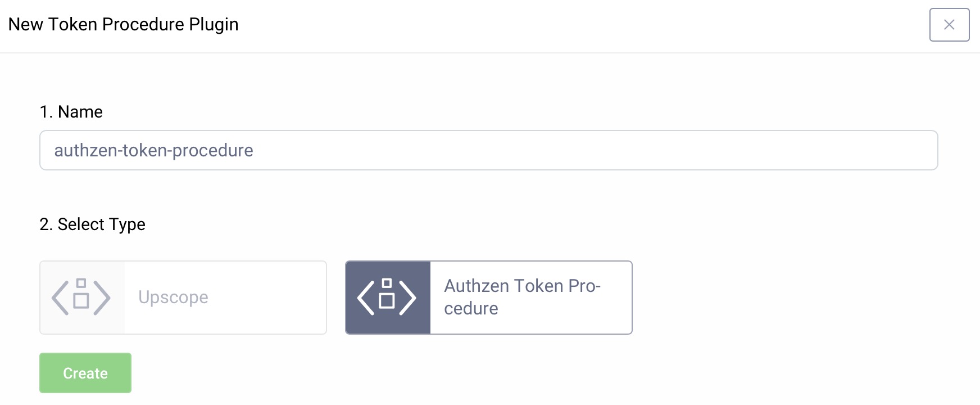980x405 pixels.
Task: Select the Authzen Token Procedure type
Action: click(x=488, y=297)
